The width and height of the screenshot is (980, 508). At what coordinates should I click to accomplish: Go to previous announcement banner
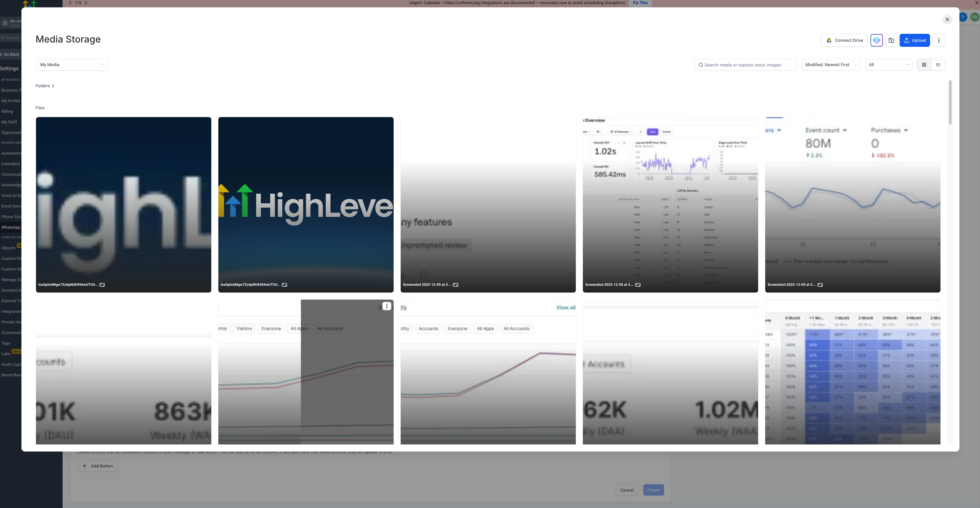(x=70, y=3)
